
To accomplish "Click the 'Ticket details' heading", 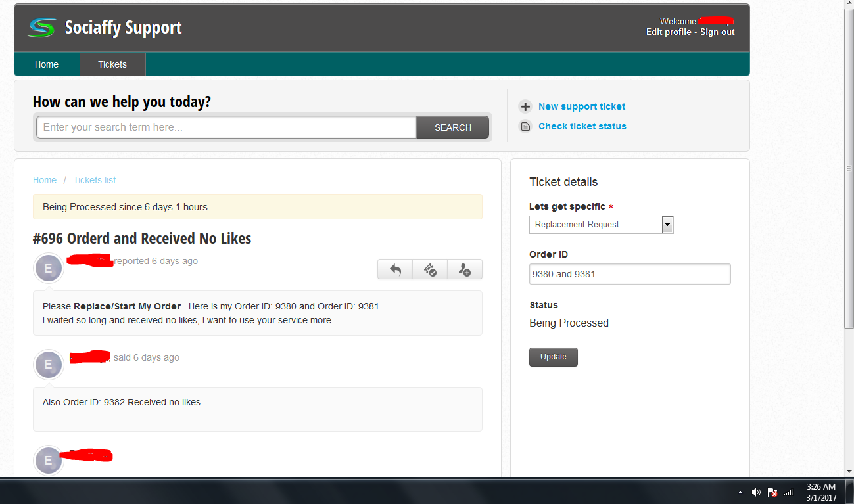I will (x=563, y=182).
